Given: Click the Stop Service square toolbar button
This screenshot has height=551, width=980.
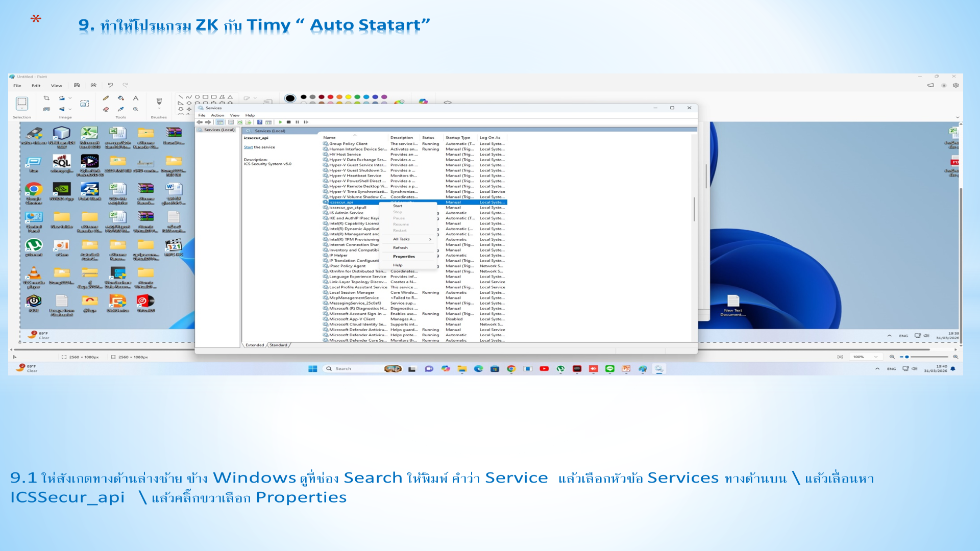Looking at the screenshot, I should pyautogui.click(x=289, y=122).
